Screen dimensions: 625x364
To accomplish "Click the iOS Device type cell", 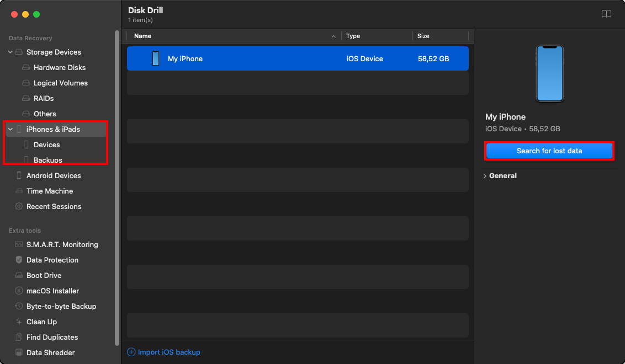I will (365, 58).
